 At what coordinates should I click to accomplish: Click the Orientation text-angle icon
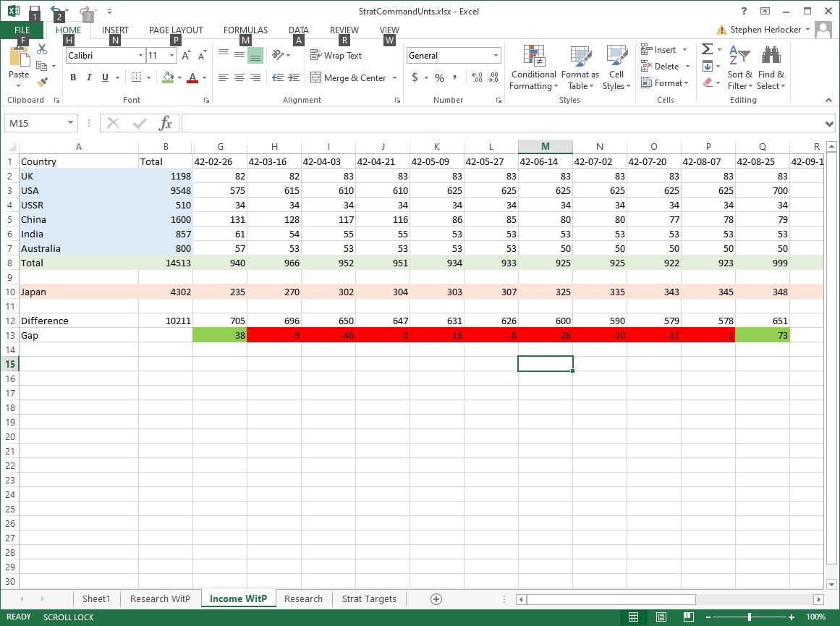(x=278, y=55)
